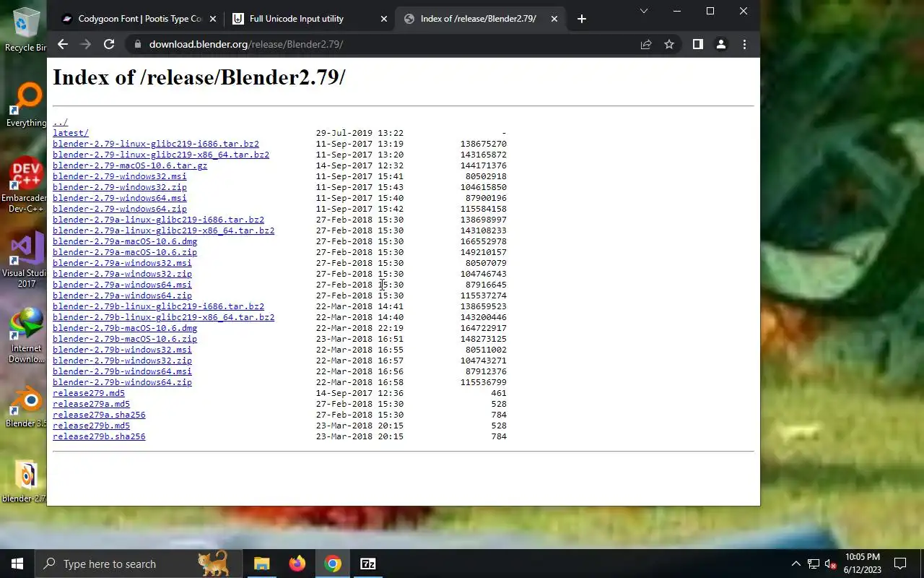Close the Full Unicode Input utility tab
924x578 pixels.
point(384,19)
